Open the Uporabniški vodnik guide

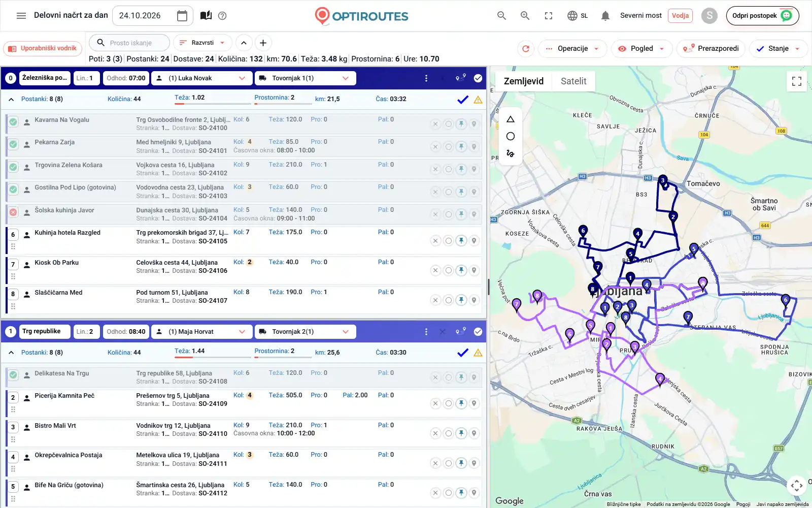click(x=43, y=49)
